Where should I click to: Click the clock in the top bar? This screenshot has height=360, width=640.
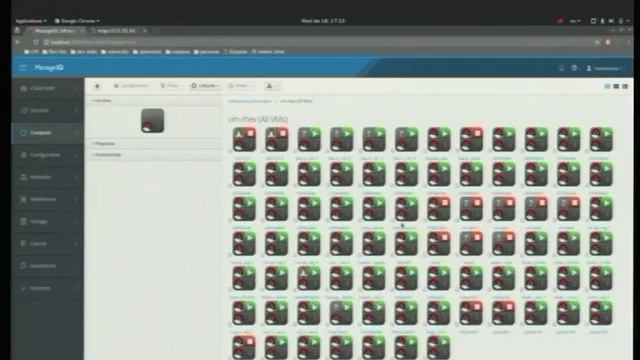tap(322, 21)
